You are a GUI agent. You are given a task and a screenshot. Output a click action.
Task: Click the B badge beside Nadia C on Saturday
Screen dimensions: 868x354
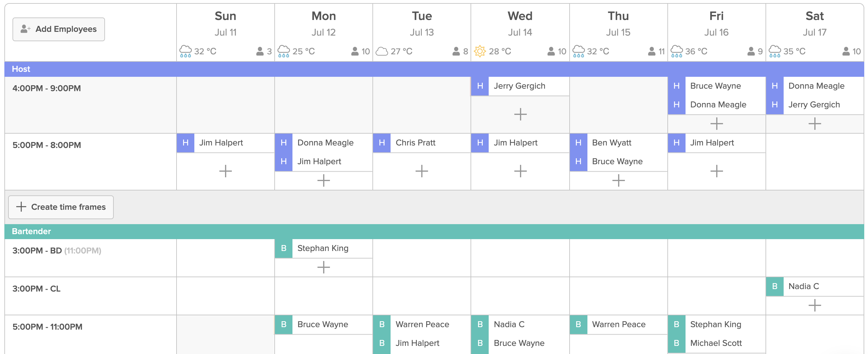point(774,286)
